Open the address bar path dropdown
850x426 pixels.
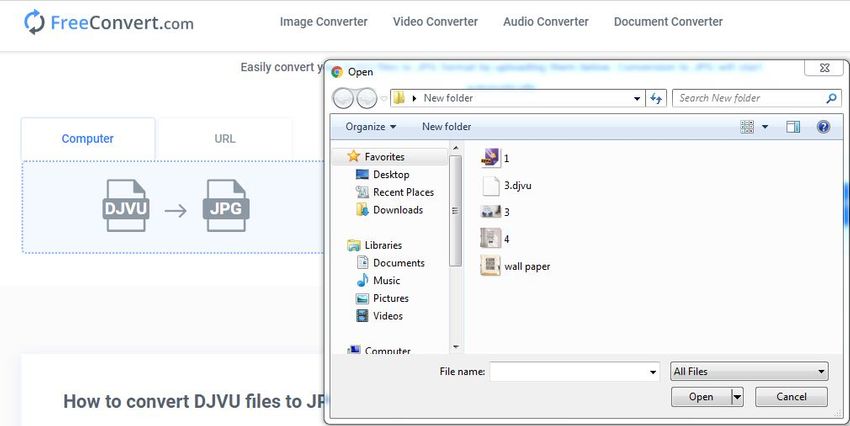[x=637, y=99]
